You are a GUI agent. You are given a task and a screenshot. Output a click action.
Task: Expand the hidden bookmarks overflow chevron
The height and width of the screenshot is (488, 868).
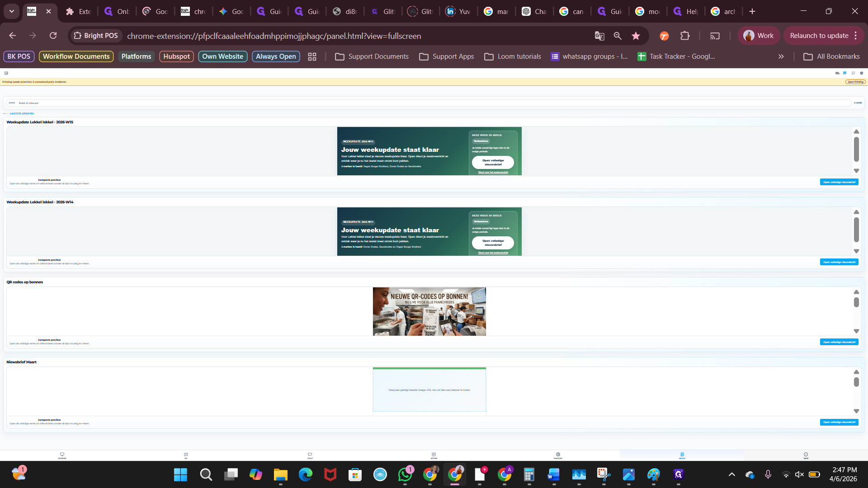pos(781,56)
